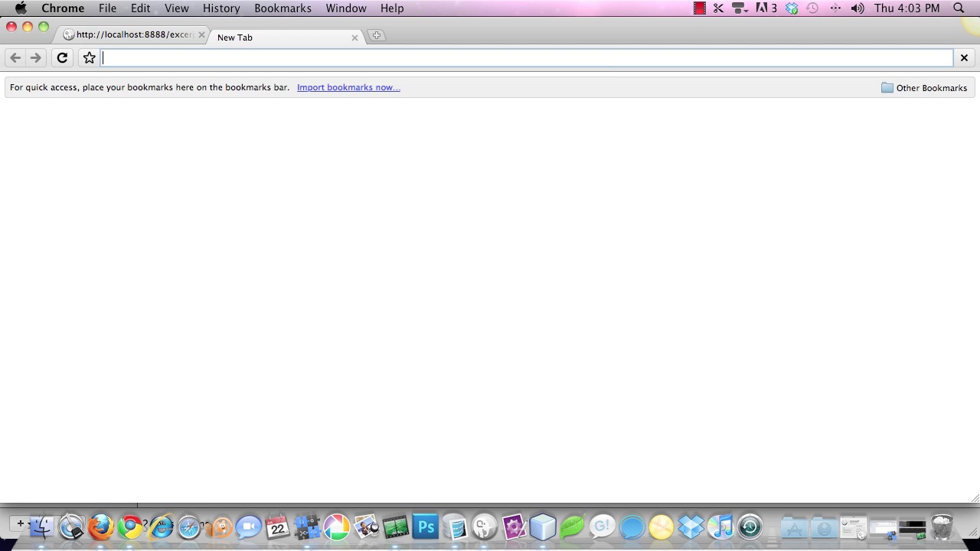Open the File menu
The height and width of the screenshot is (551, 980).
tap(107, 8)
